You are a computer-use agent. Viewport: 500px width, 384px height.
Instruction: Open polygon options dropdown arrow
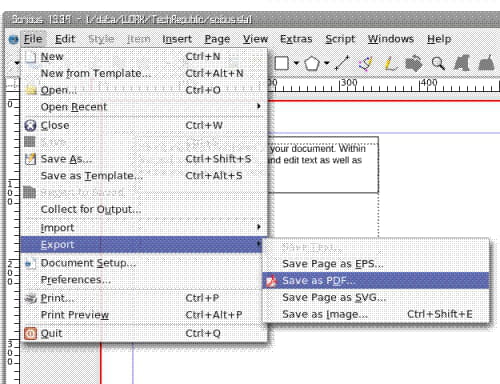(327, 63)
